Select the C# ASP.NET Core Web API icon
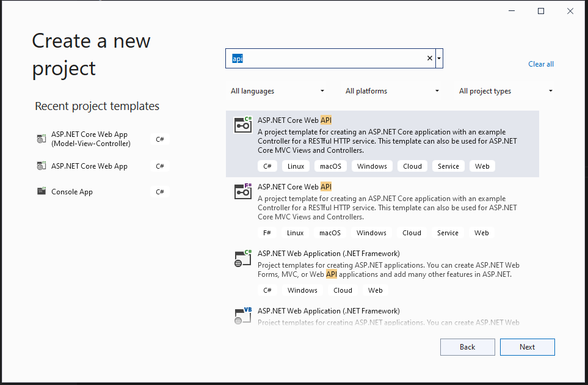Viewport: 588px width, 385px height. coord(243,125)
